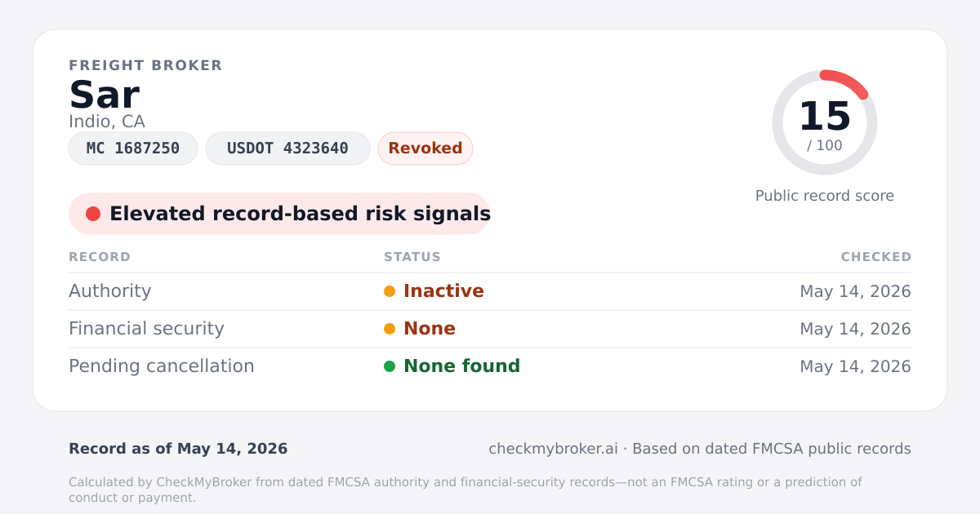Select the Authority record row
Screen dimensions: 980x514
coord(490,291)
